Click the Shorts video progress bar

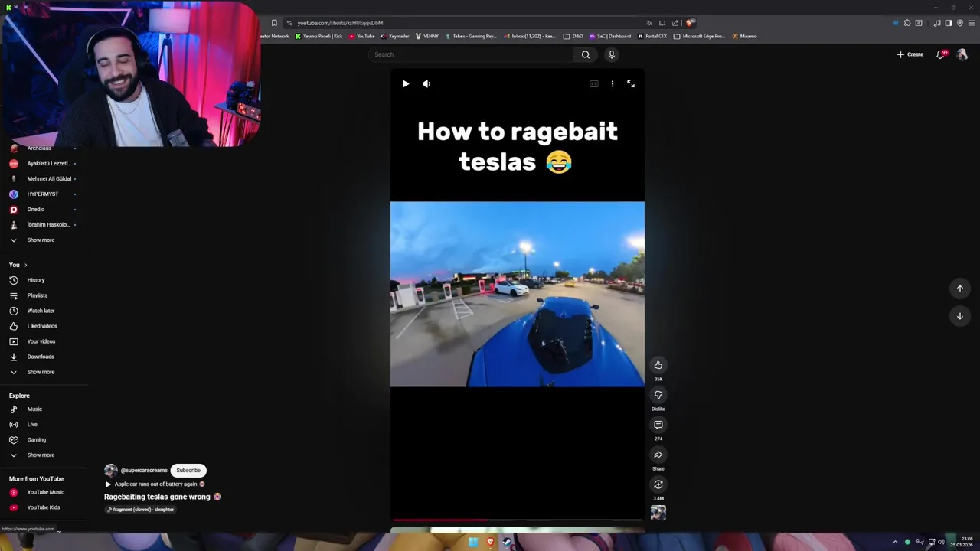(x=517, y=520)
